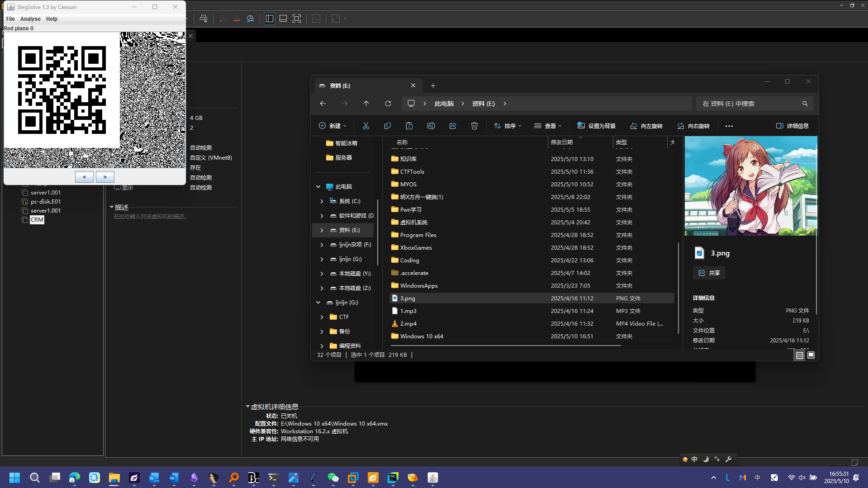
Task: Open taskbar Search
Action: coord(35,478)
